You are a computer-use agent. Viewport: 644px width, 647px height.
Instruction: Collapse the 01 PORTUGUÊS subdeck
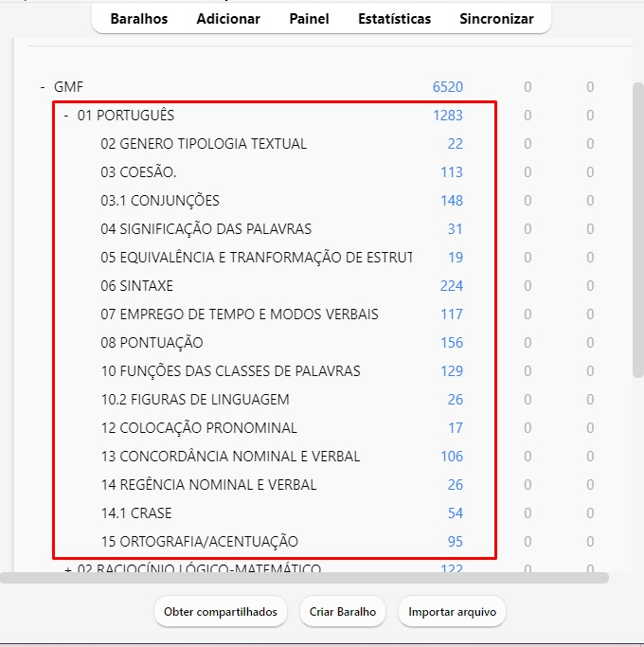[x=66, y=116]
